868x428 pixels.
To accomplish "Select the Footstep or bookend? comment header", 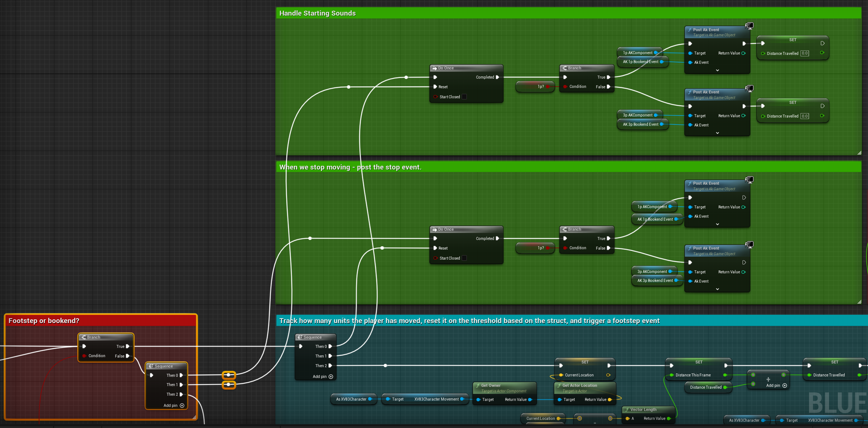I will click(100, 320).
